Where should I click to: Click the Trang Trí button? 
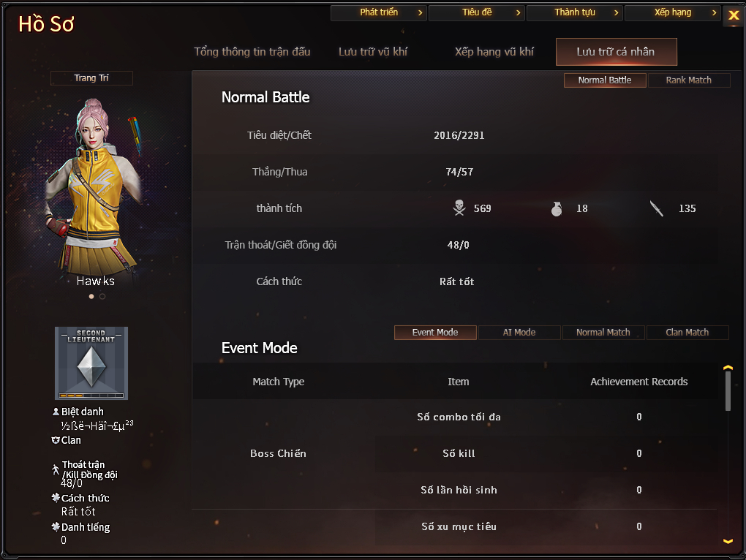pyautogui.click(x=91, y=78)
